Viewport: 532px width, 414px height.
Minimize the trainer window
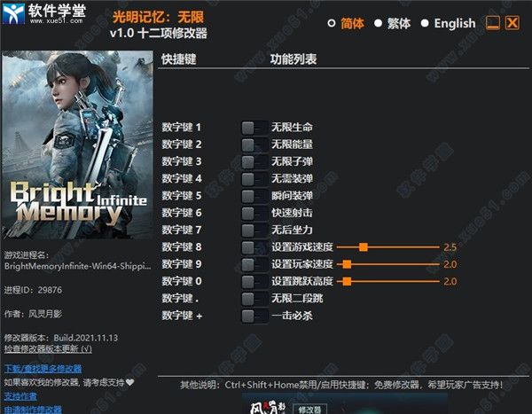493,23
